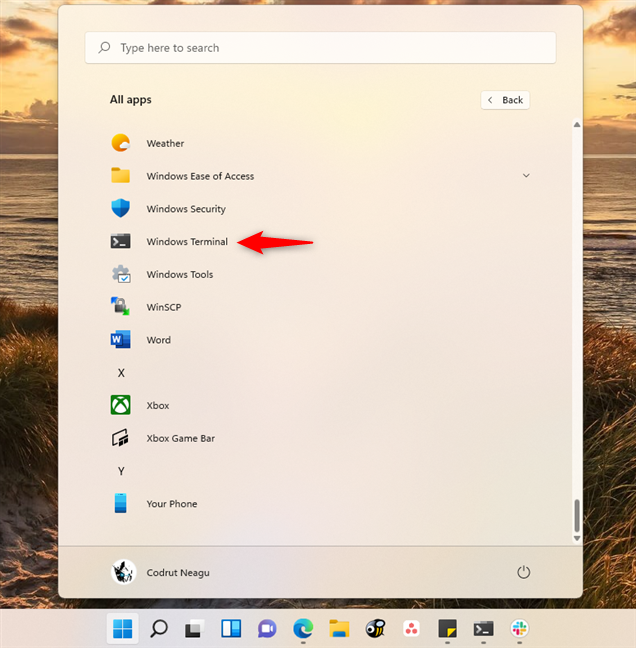
Task: Click the Y letter group header
Action: click(121, 471)
